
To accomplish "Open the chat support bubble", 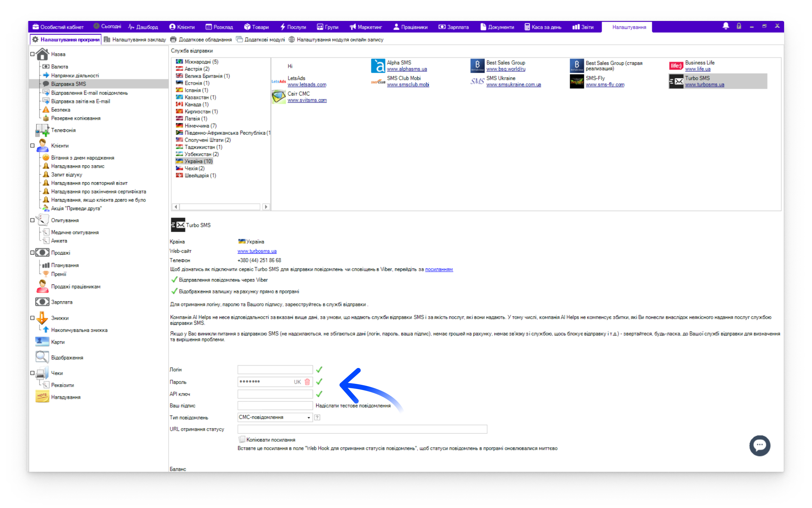I will [x=760, y=445].
